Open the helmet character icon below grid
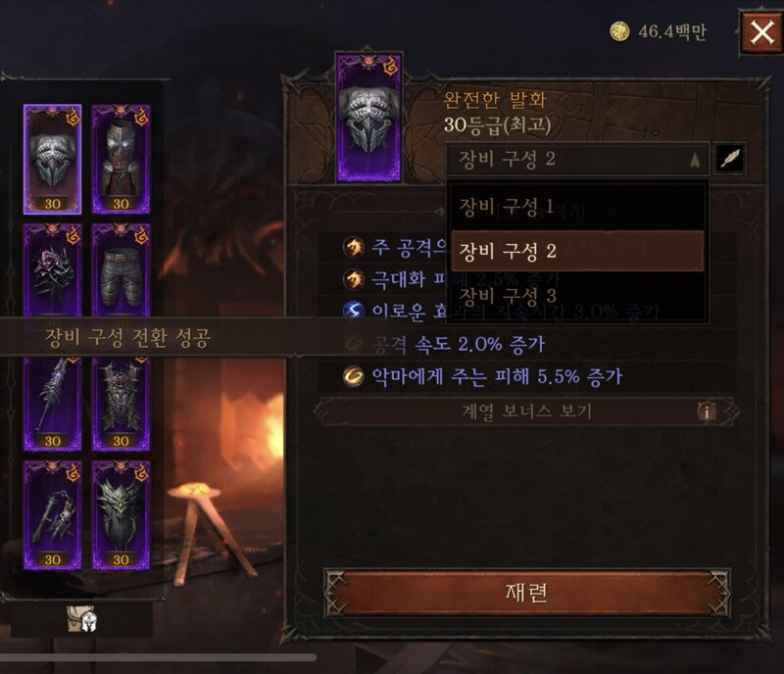The height and width of the screenshot is (674, 784). 82,620
